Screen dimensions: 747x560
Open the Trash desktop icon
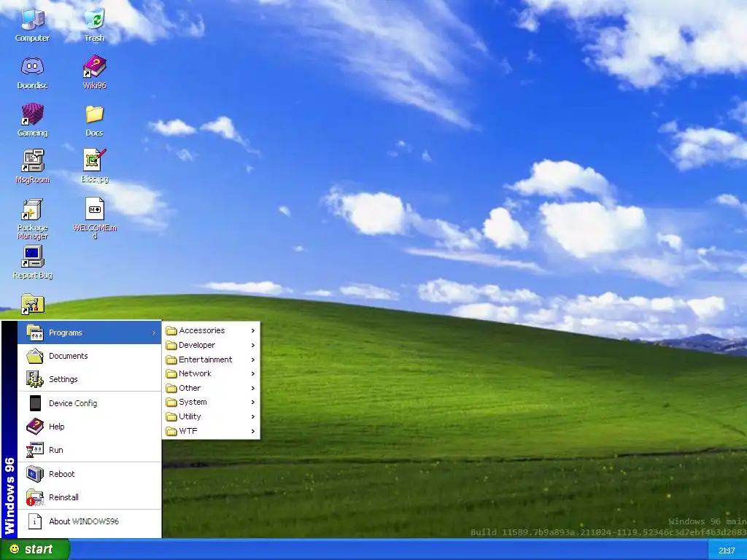click(94, 19)
